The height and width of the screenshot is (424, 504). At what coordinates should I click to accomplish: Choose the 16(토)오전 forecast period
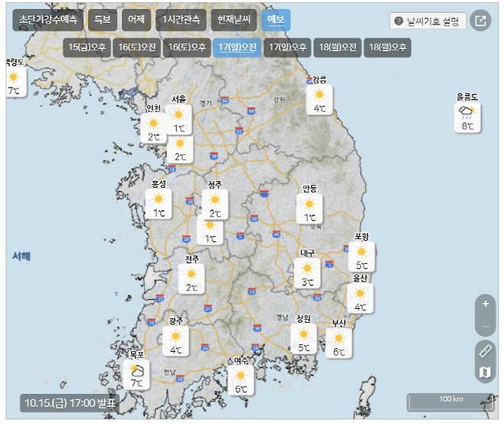[x=137, y=48]
